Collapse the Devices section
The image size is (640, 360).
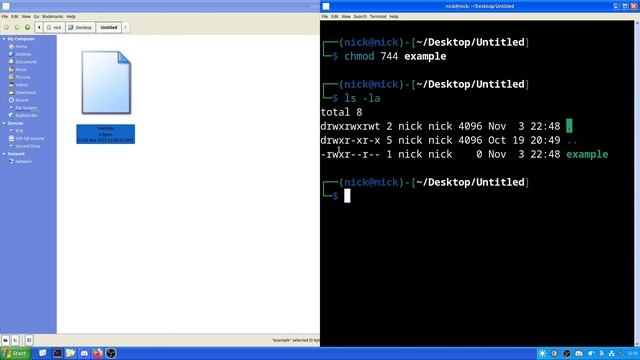tap(4, 123)
